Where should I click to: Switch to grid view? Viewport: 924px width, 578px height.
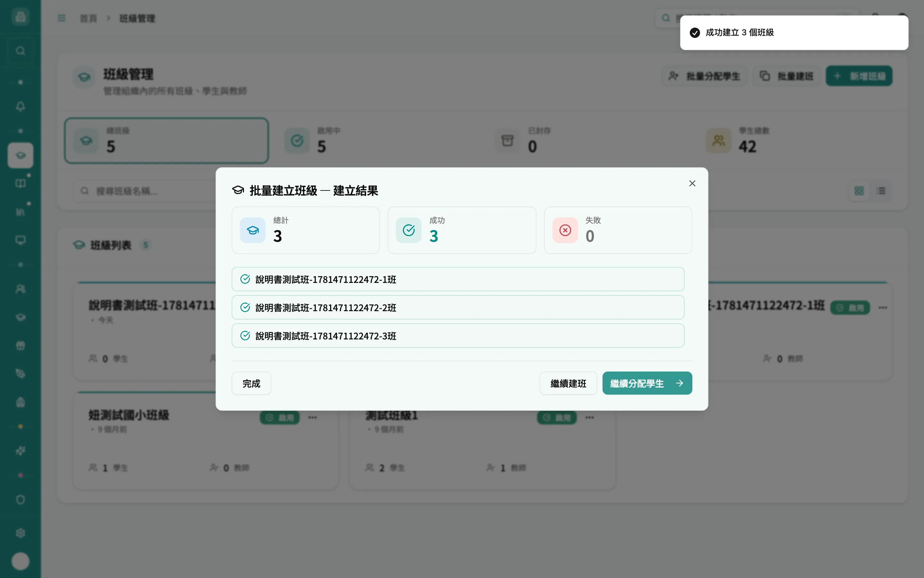click(x=859, y=191)
